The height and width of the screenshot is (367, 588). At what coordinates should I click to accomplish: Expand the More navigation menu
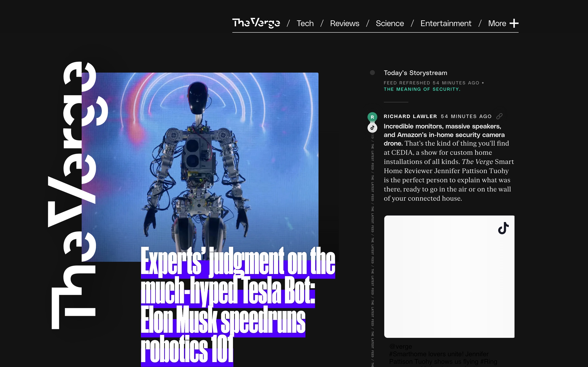click(503, 23)
